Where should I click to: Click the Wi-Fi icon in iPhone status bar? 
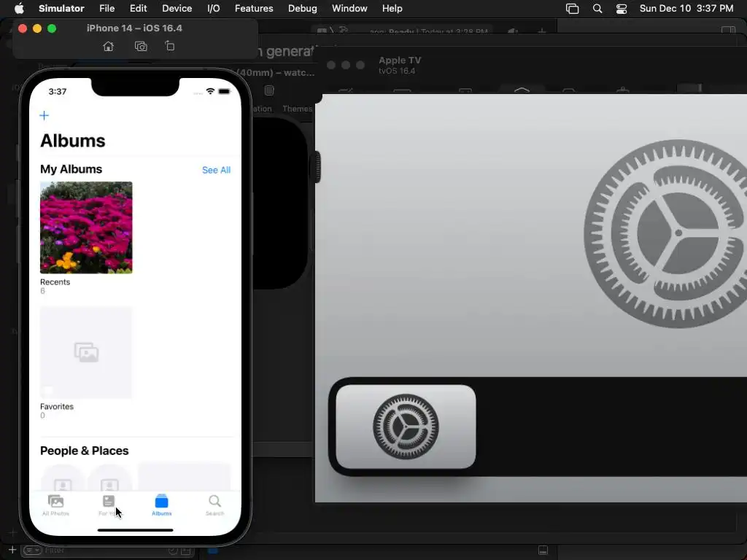pos(210,91)
